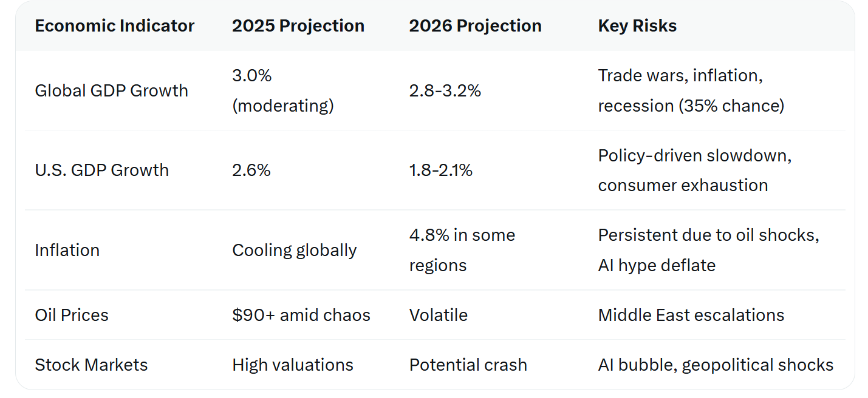Select the Oil Prices row label
This screenshot has height=398, width=868.
pyautogui.click(x=72, y=315)
